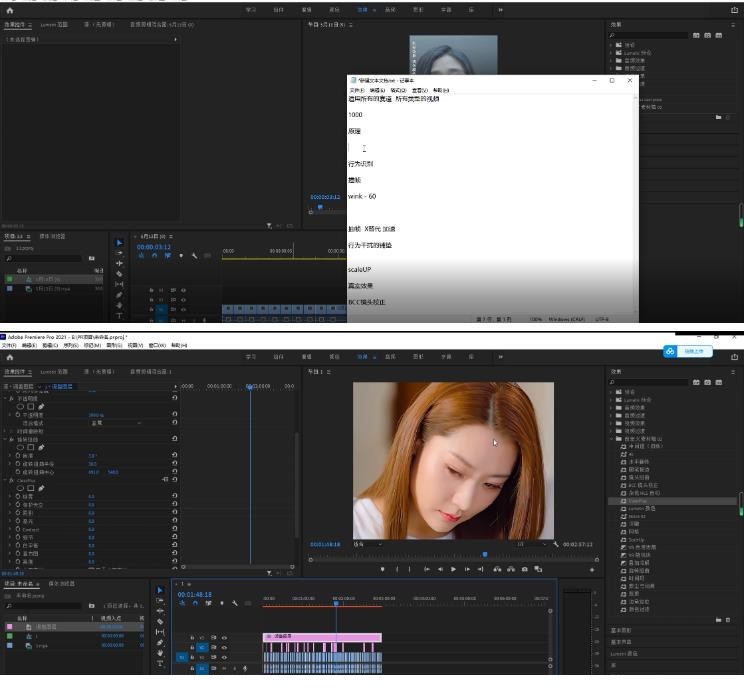
Task: Open 编辑(E) menu in Notepad window
Action: click(377, 90)
